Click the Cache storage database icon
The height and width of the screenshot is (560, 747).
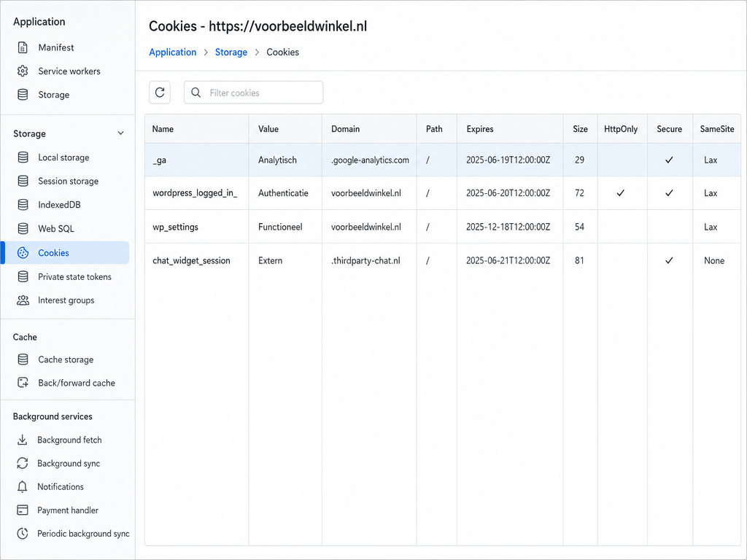point(23,359)
